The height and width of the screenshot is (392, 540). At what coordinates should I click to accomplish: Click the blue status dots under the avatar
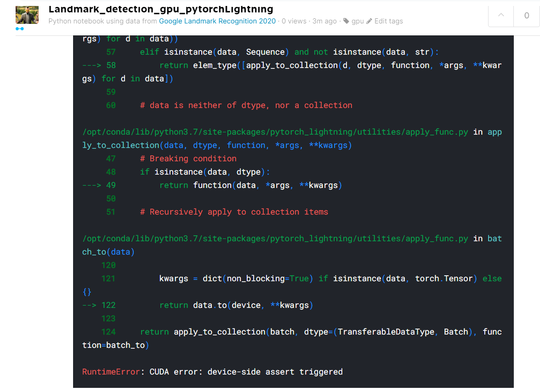click(x=20, y=28)
